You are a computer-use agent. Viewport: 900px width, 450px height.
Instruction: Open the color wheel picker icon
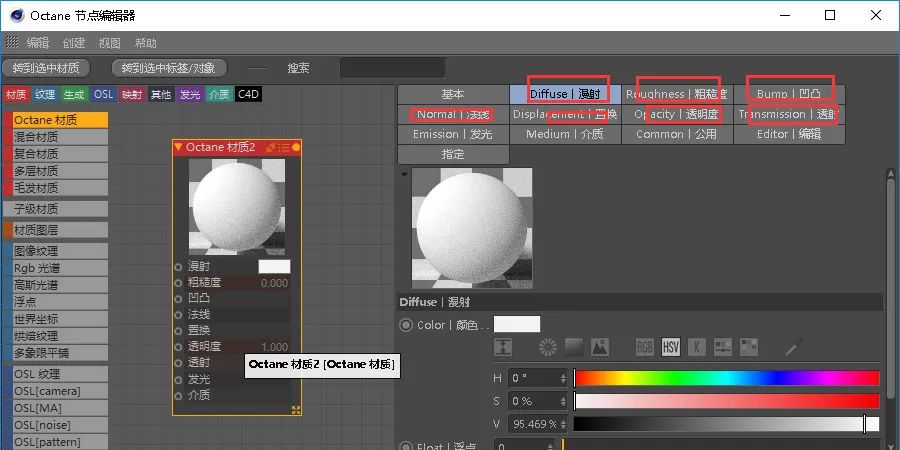pyautogui.click(x=548, y=347)
